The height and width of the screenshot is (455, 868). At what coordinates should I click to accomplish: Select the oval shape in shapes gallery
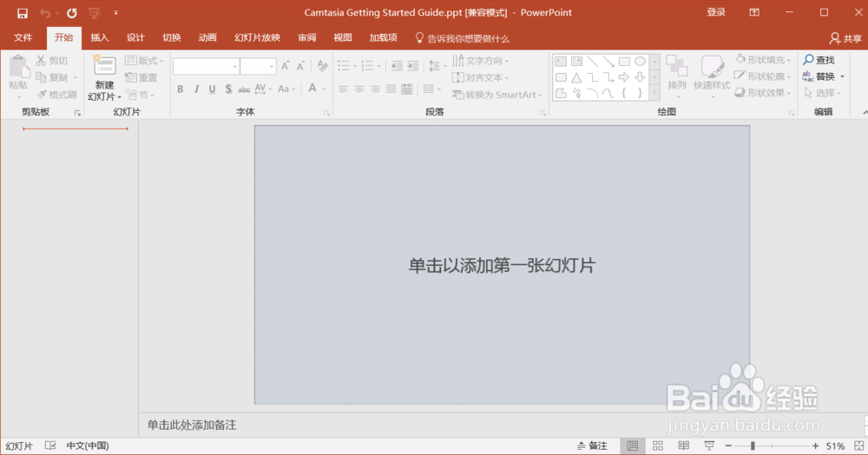[640, 62]
